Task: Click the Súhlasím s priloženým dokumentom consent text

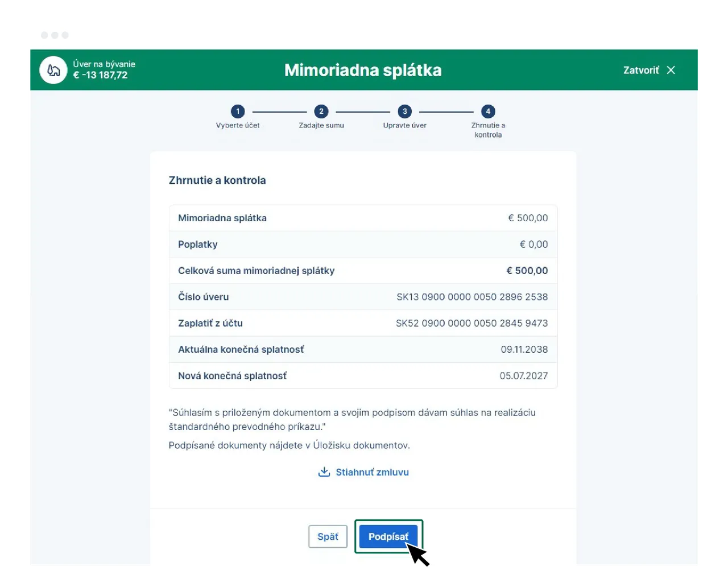Action: 352,419
